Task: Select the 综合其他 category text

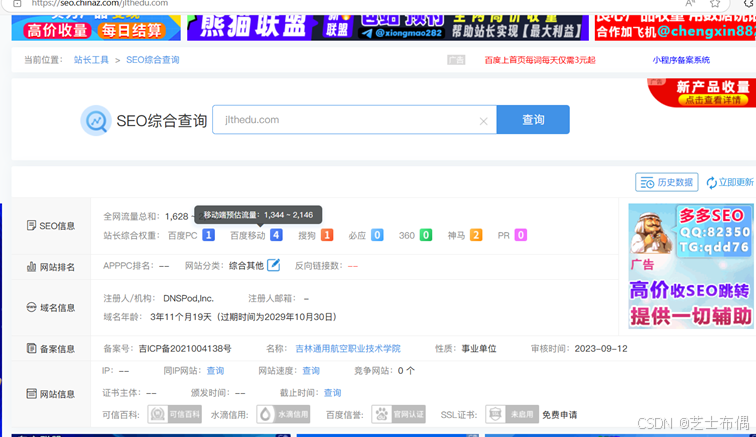Action: click(x=246, y=266)
